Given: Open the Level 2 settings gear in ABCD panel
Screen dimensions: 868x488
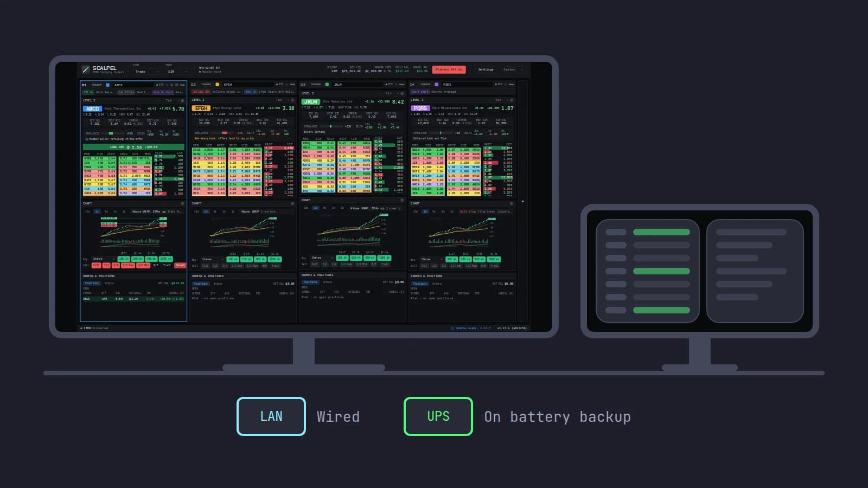Looking at the screenshot, I should (x=182, y=100).
